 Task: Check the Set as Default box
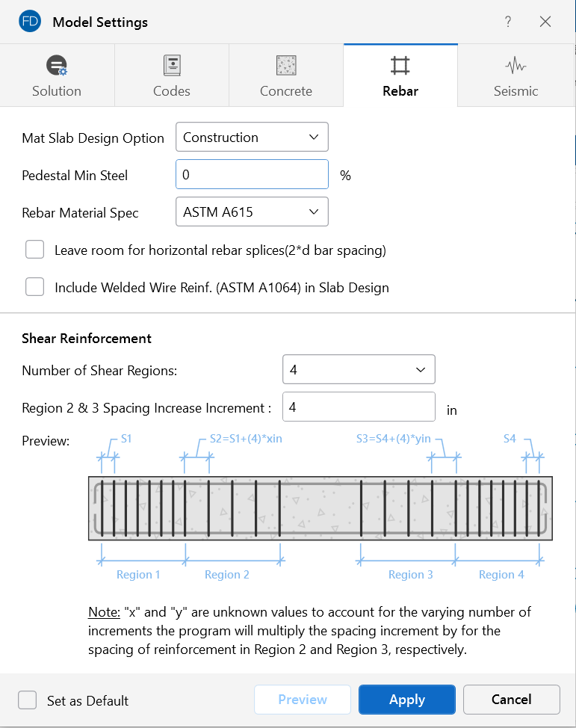tap(28, 700)
